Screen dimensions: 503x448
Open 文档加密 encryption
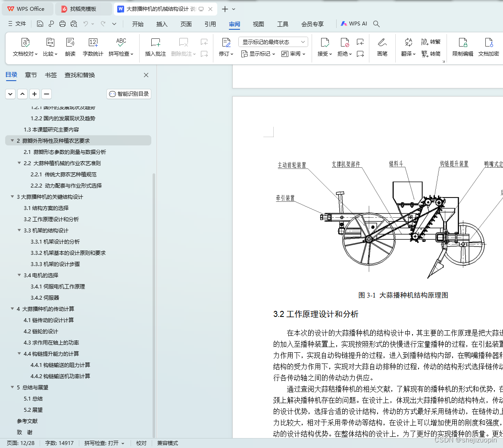point(489,47)
